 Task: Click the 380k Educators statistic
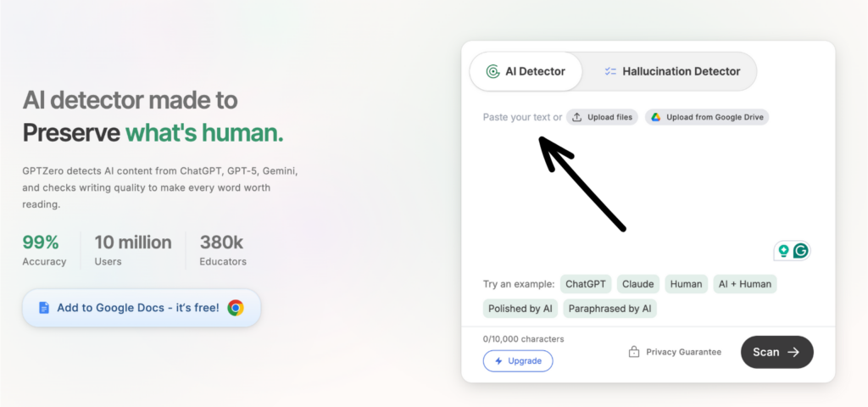coord(223,251)
